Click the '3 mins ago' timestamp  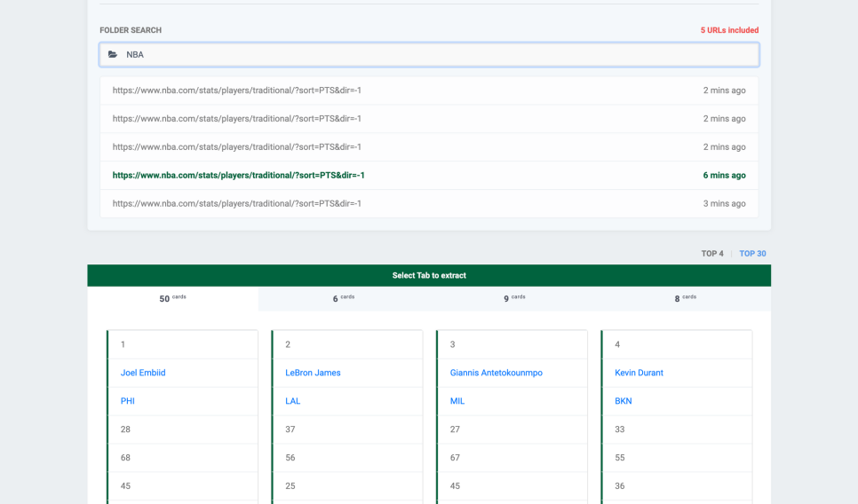click(724, 203)
